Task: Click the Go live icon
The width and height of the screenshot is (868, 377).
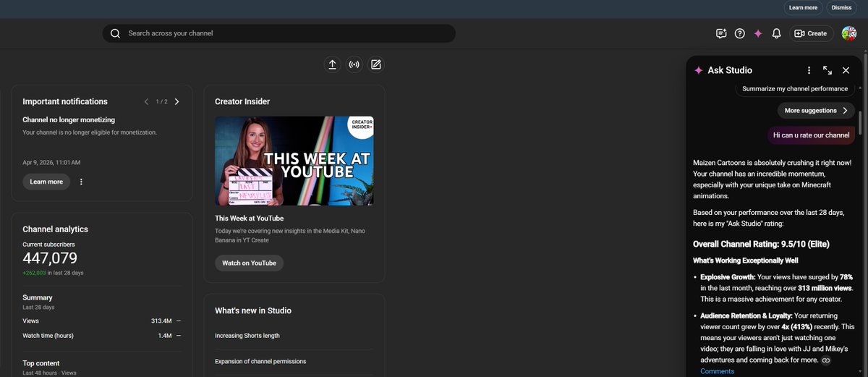Action: pyautogui.click(x=354, y=64)
